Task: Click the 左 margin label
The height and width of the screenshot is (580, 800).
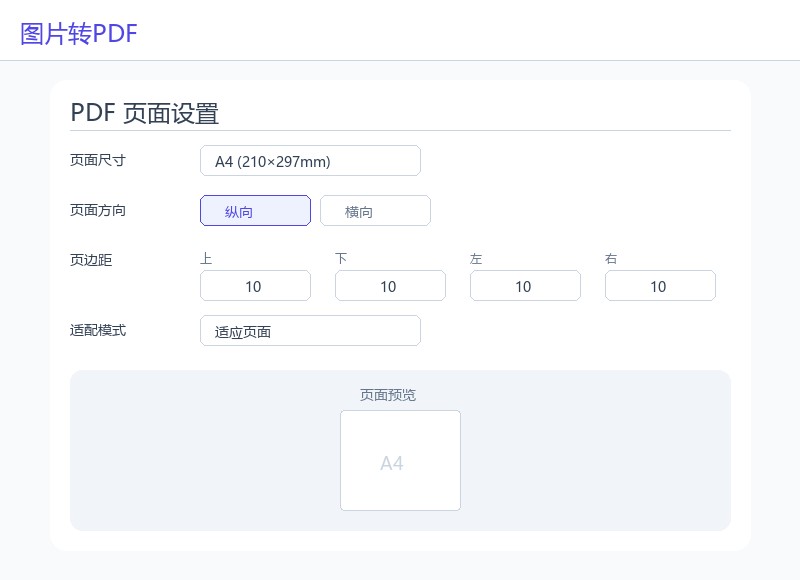Action: (x=476, y=259)
